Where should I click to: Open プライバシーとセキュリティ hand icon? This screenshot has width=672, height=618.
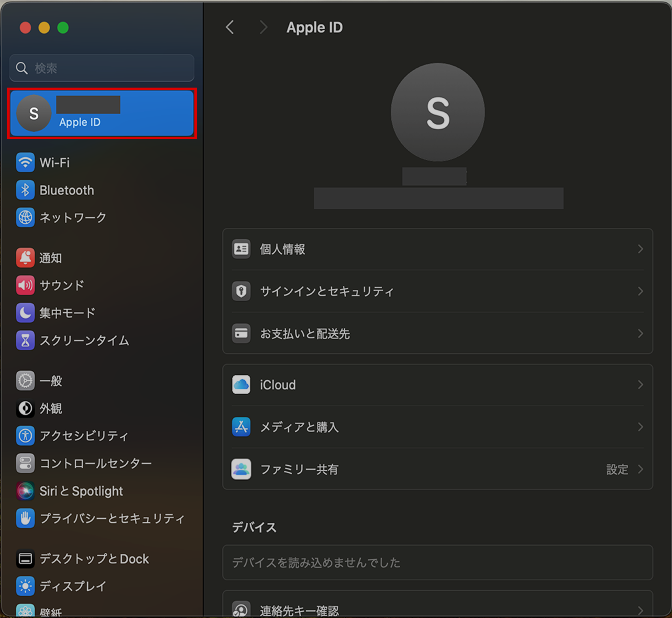point(25,518)
